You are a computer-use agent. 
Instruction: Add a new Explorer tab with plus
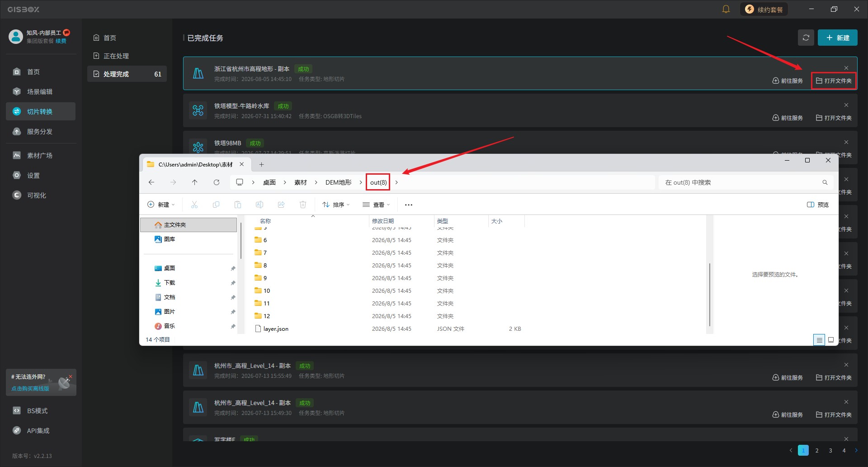(261, 164)
